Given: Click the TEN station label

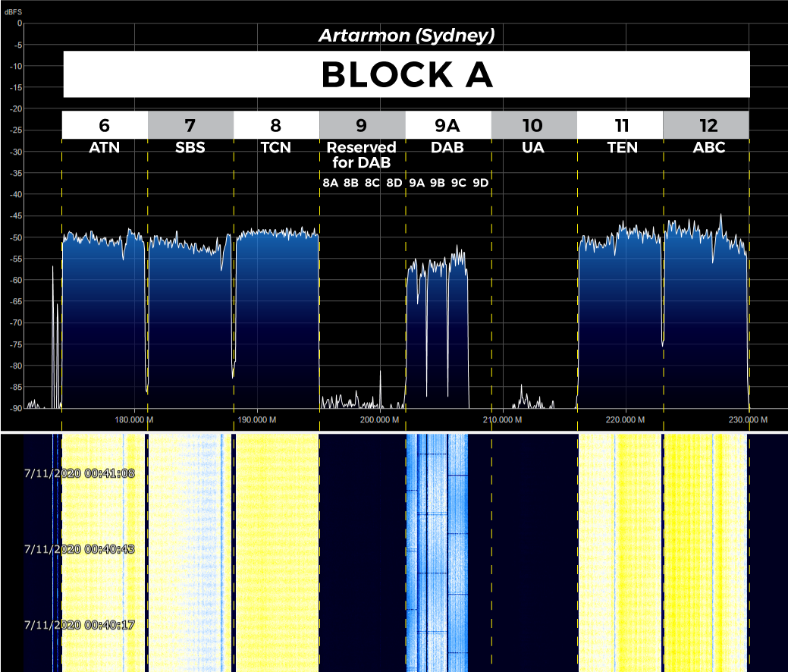Looking at the screenshot, I should pyautogui.click(x=622, y=148).
